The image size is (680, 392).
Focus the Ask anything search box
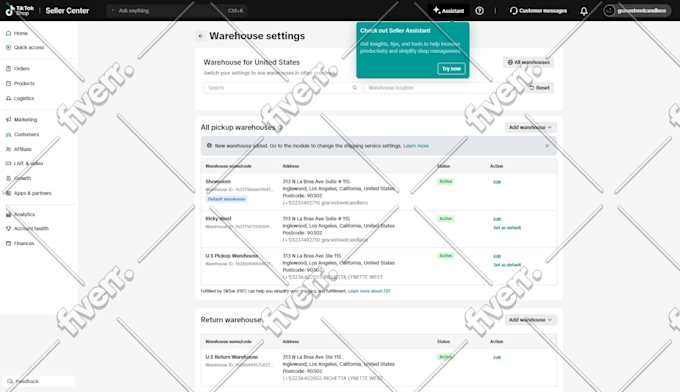(x=177, y=10)
